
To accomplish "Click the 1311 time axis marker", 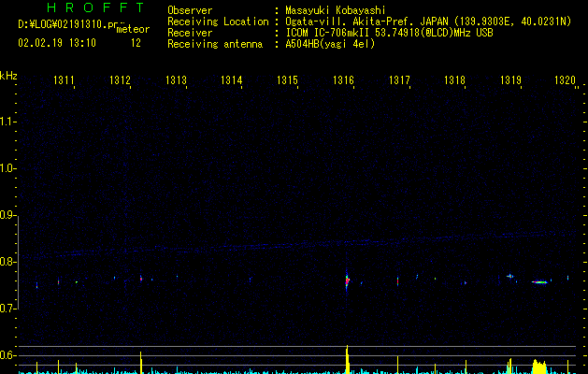I will tap(64, 80).
